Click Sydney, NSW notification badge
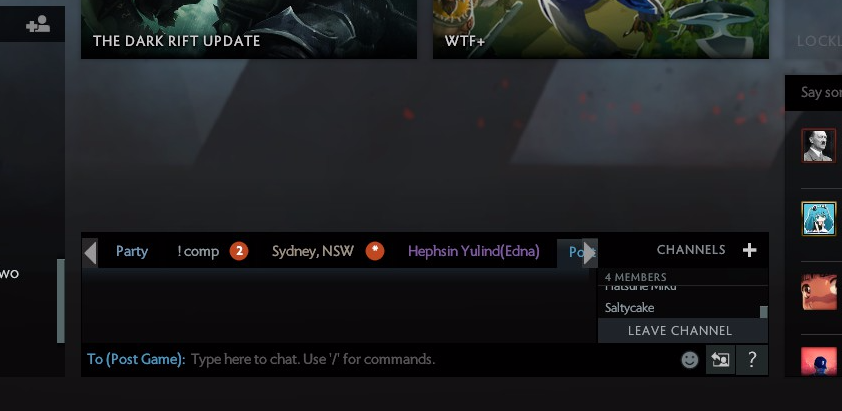The image size is (842, 411). click(x=375, y=251)
